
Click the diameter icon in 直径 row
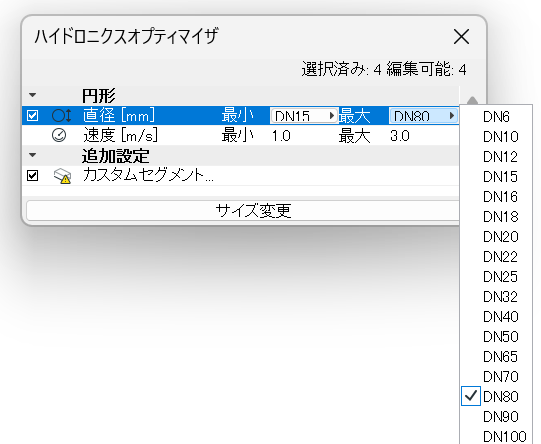[61, 115]
